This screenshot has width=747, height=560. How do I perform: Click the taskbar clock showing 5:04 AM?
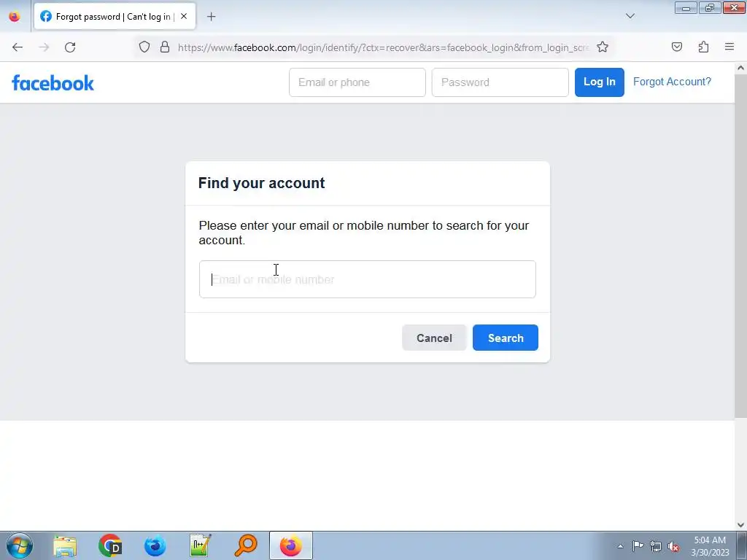click(x=710, y=546)
